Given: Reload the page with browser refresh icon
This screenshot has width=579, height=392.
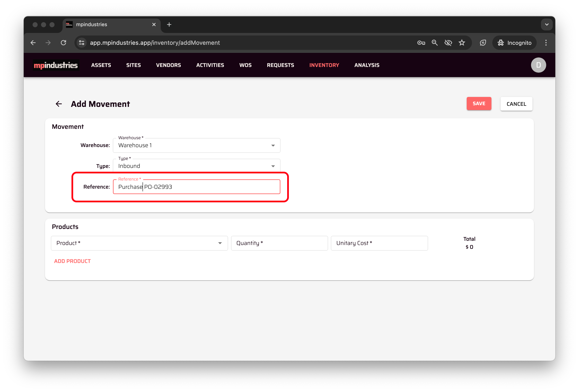Looking at the screenshot, I should point(63,43).
